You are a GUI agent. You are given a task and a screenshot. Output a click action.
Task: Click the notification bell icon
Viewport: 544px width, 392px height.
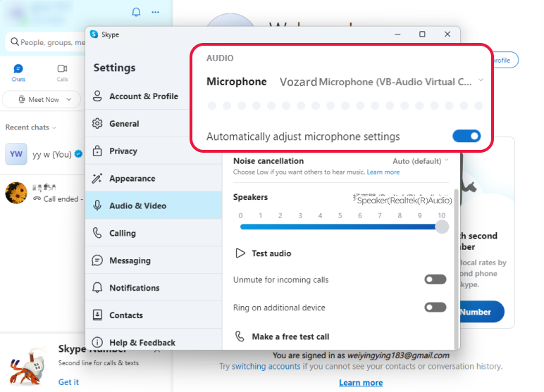[x=136, y=12]
